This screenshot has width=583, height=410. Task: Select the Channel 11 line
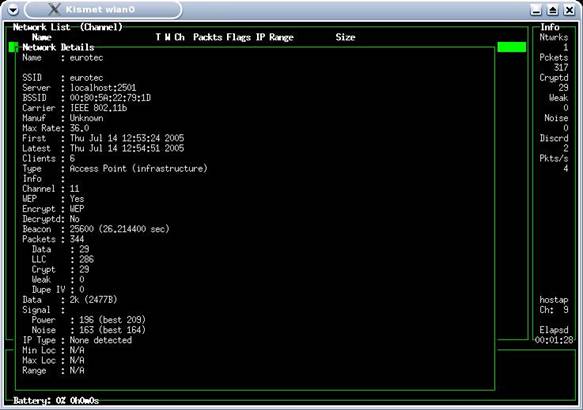pos(51,188)
